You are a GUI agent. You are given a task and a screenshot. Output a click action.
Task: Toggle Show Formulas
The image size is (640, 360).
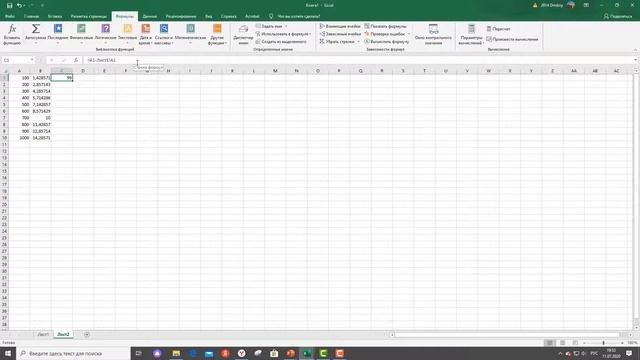(x=386, y=26)
